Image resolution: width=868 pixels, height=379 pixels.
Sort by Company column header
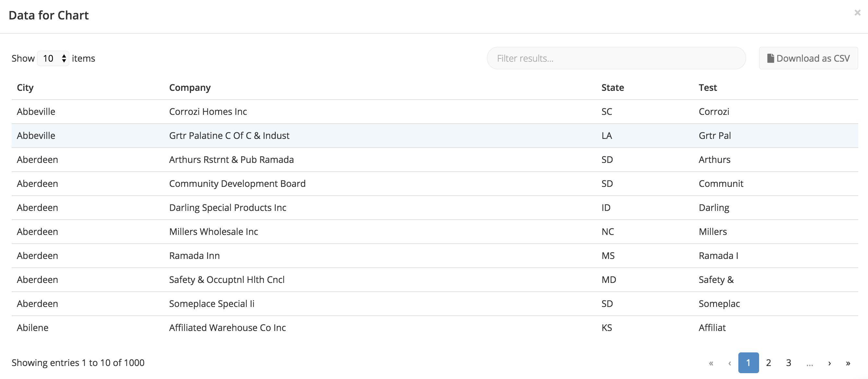(x=190, y=88)
